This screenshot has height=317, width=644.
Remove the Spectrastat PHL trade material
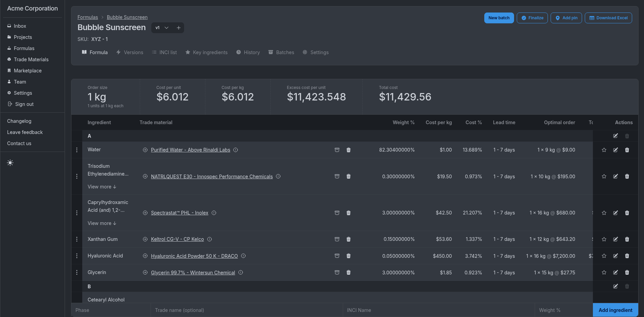pos(349,213)
